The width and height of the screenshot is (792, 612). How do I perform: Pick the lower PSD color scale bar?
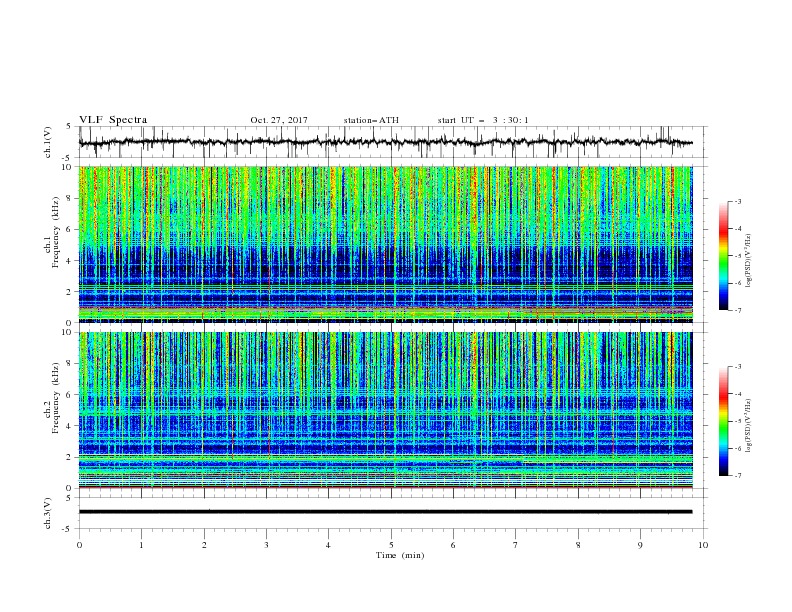pos(723,421)
